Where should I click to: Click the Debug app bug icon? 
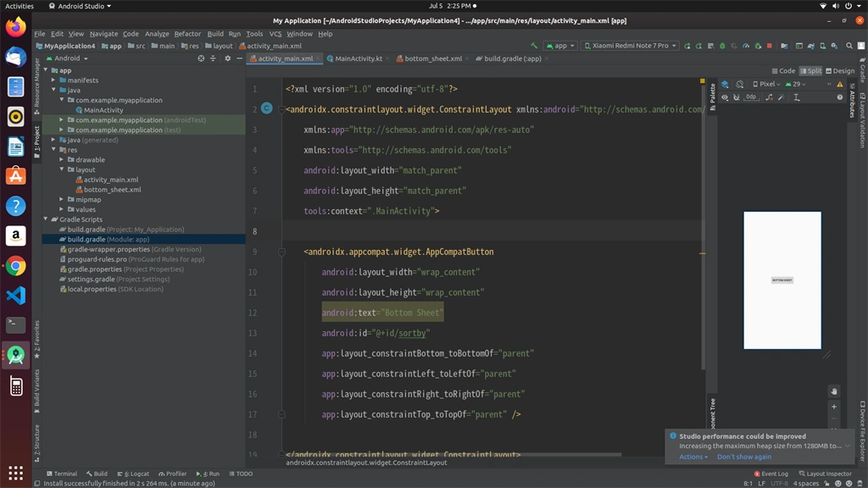(722, 46)
